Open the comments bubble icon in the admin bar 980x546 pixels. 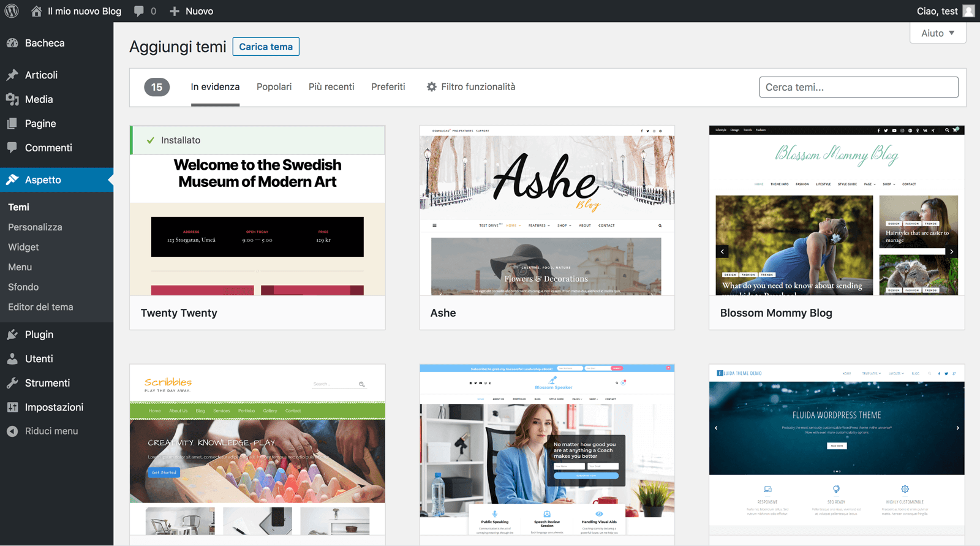point(139,11)
